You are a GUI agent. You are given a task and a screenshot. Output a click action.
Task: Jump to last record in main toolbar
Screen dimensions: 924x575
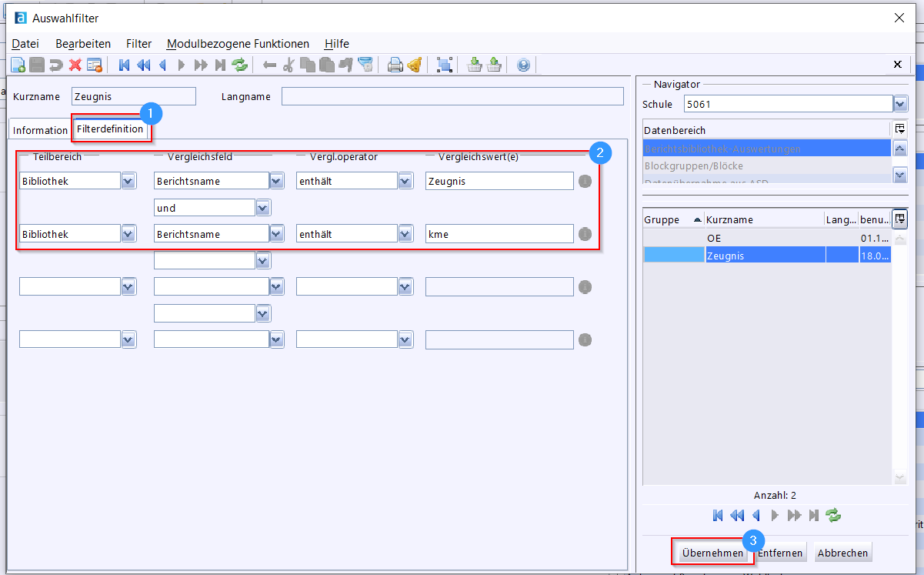point(220,65)
